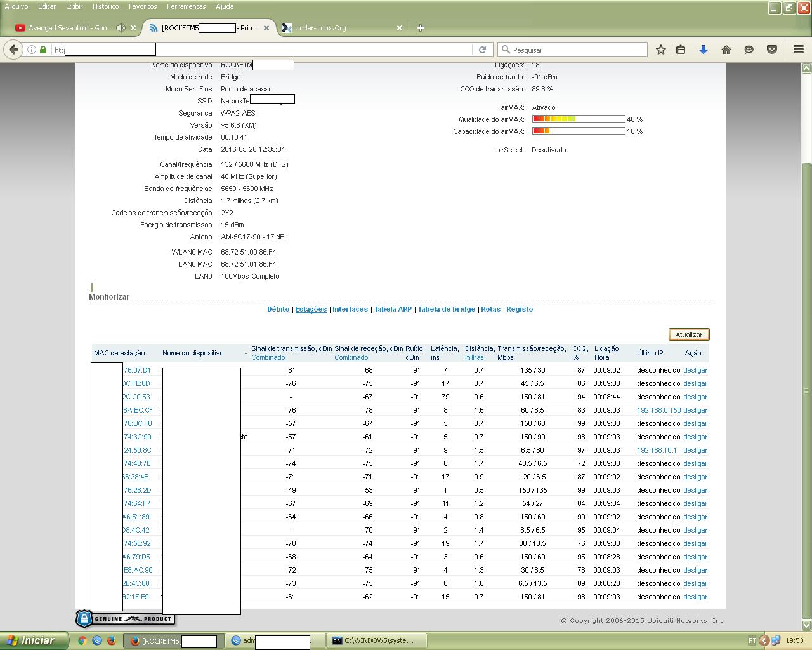This screenshot has width=812, height=650.
Task: Click the airMAX quality bar
Action: click(x=578, y=119)
